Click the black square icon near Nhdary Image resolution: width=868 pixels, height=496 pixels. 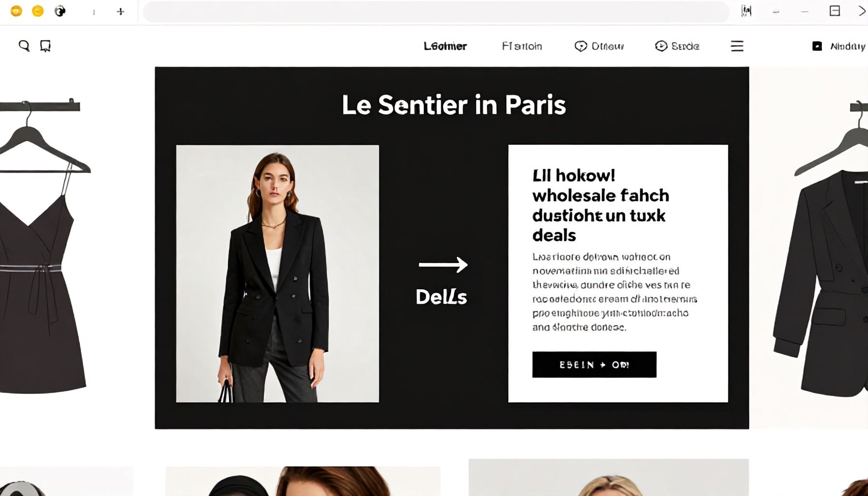click(817, 46)
